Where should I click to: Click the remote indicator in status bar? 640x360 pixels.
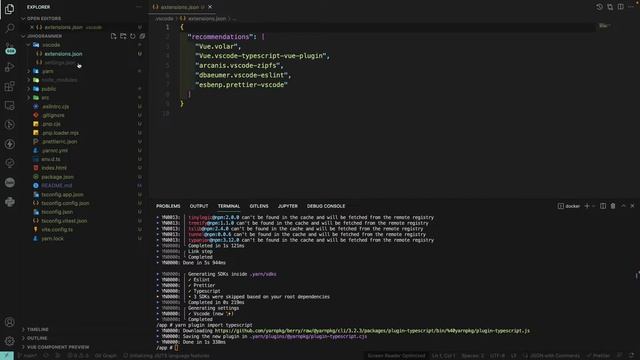7,356
